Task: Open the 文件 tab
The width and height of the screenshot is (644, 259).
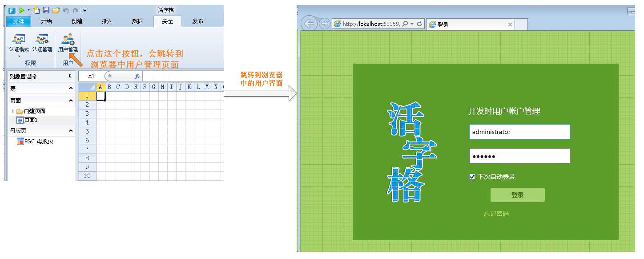Action: click(x=19, y=21)
